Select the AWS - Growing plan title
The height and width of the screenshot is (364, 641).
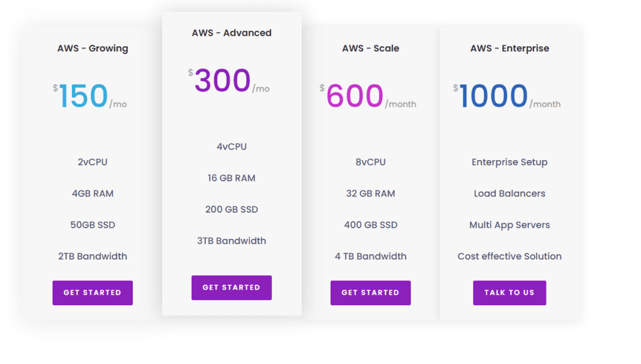tap(93, 48)
